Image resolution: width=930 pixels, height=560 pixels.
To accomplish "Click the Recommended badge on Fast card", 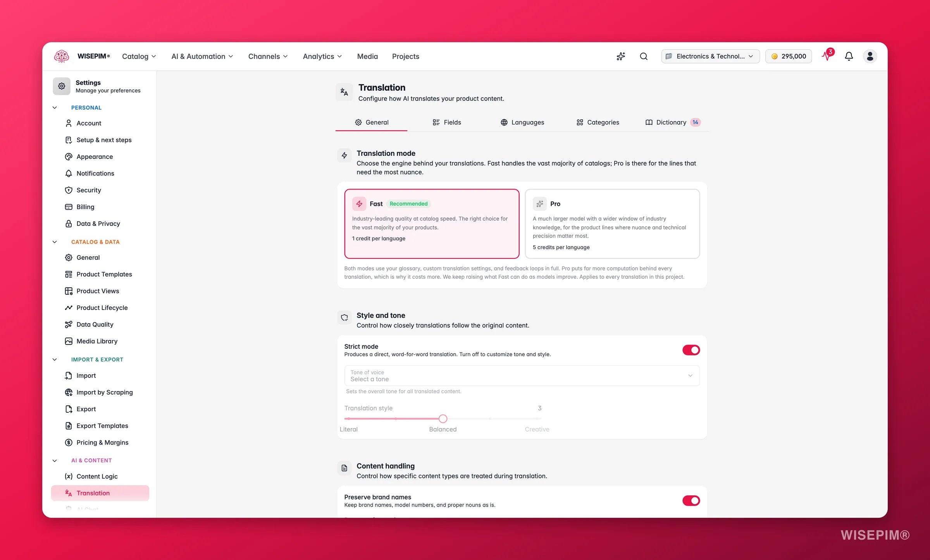I will (408, 204).
